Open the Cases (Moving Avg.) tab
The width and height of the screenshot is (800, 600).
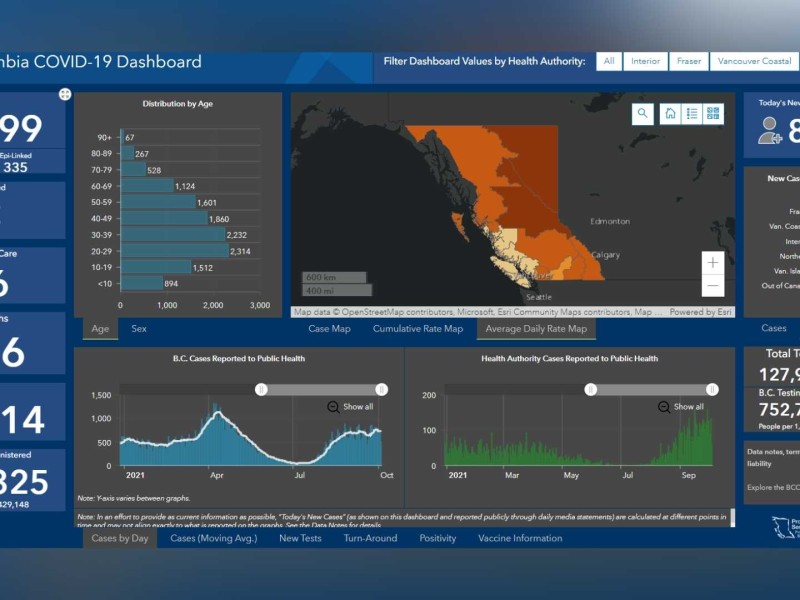(213, 538)
